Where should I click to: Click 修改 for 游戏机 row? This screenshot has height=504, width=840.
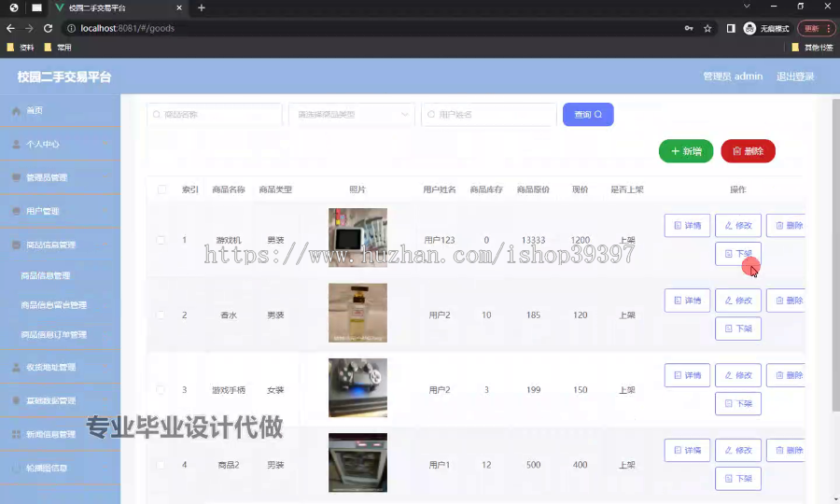tap(737, 226)
